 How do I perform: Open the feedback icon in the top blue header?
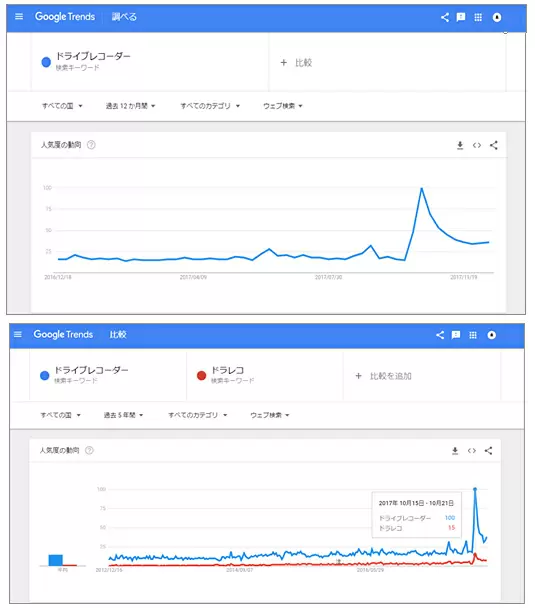[x=461, y=17]
